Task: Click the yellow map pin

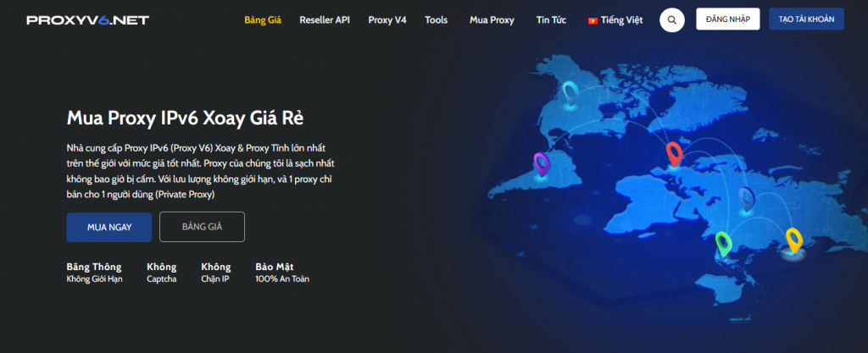Action: (x=794, y=240)
